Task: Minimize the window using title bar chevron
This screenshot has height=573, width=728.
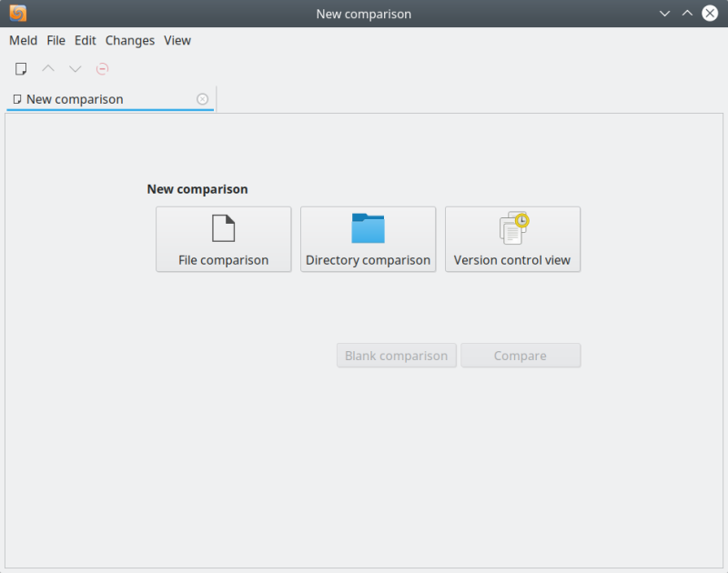Action: click(665, 14)
